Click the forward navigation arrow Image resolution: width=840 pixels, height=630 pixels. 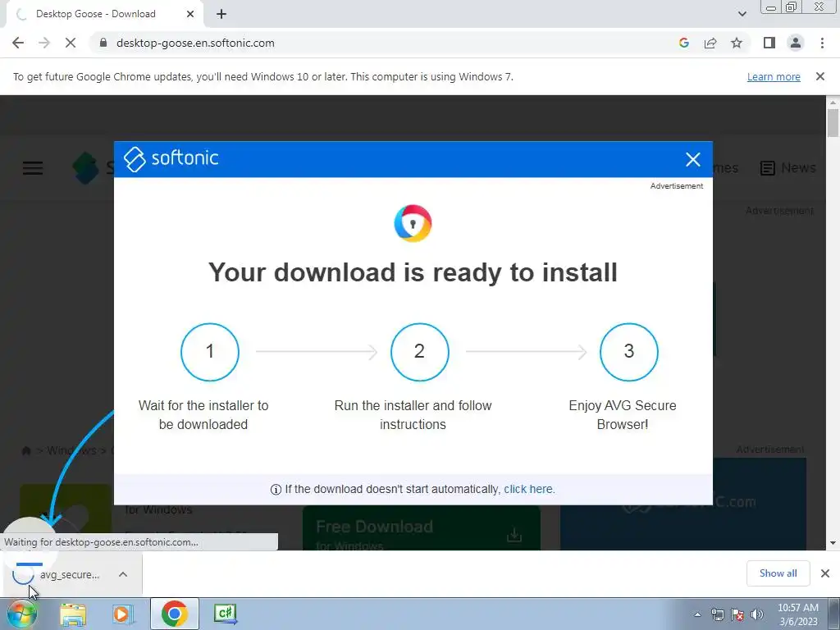tap(44, 43)
